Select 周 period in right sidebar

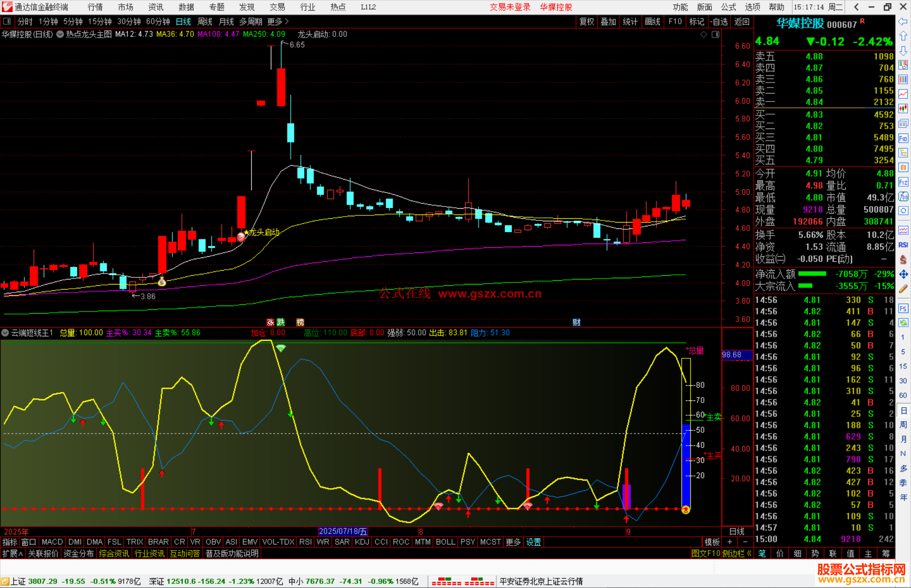click(903, 424)
